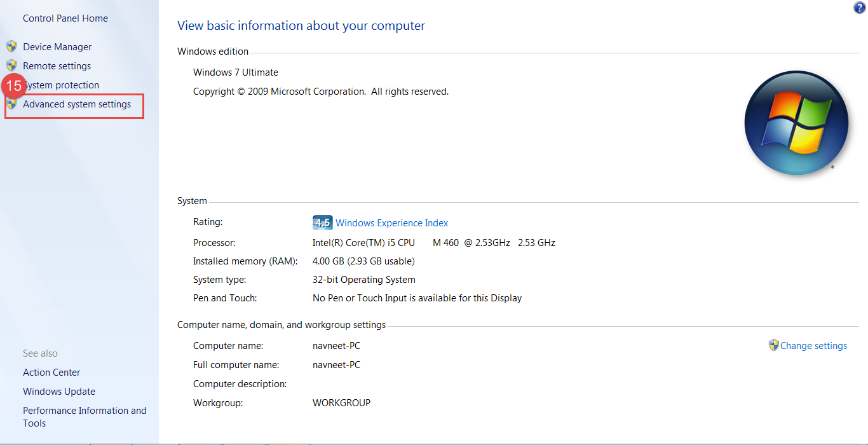This screenshot has height=445, width=868.
Task: Select the computer name navneet-PC text
Action: (336, 345)
